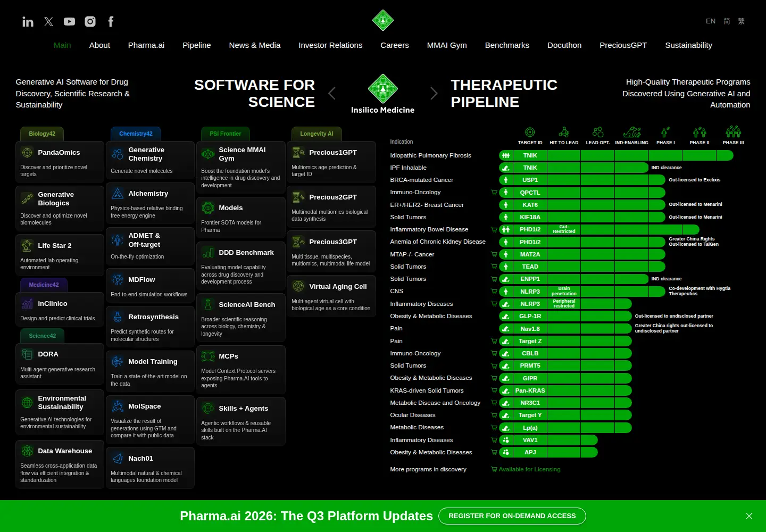Switch language to Traditional Chinese
This screenshot has width=766, height=532.
pos(741,21)
